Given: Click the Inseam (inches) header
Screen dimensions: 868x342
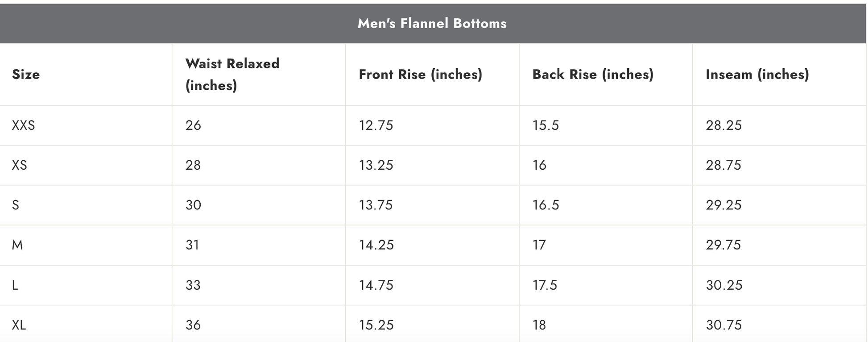Looking at the screenshot, I should coord(757,74).
